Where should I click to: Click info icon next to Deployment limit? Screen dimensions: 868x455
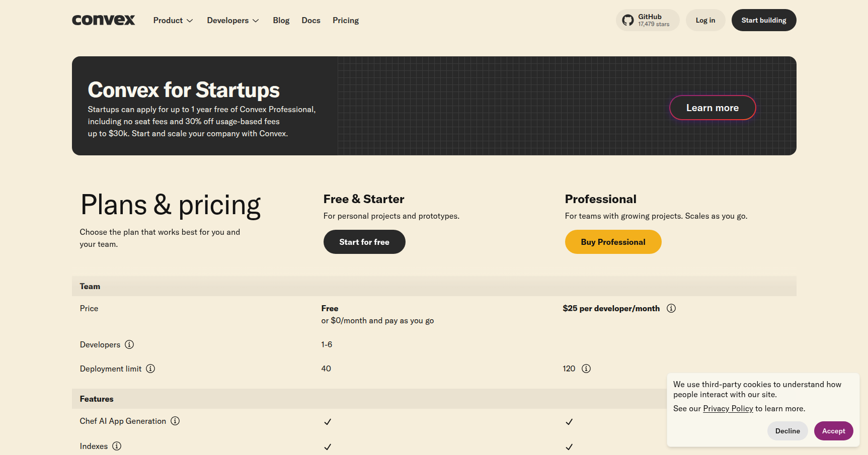coord(150,369)
